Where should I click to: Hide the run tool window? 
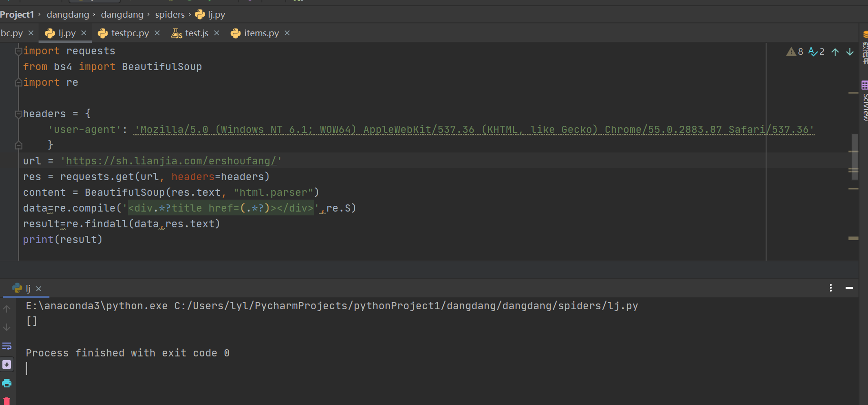click(849, 288)
